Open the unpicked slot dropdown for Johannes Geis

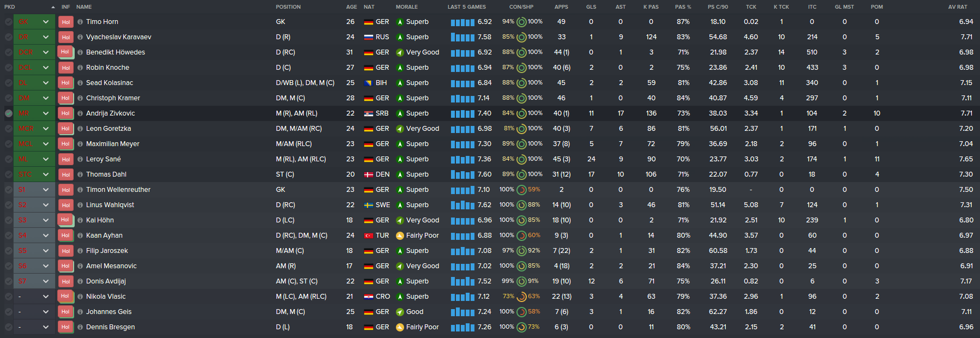point(46,312)
